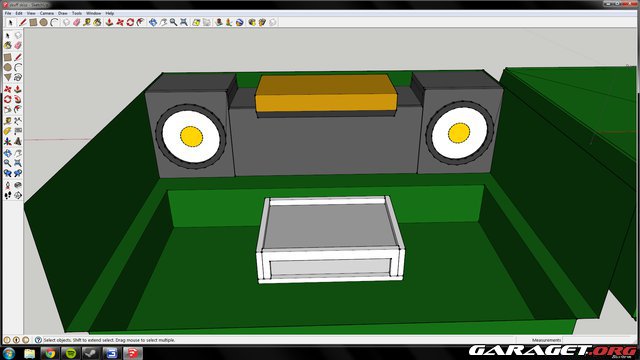Select the Axes tool in left palette
The height and width of the screenshot is (360, 640).
7,142
